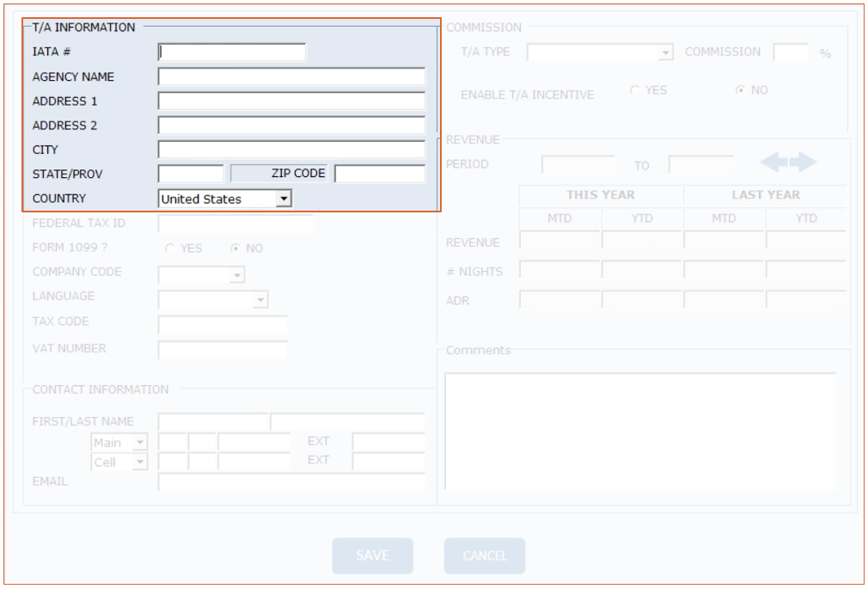Open the Main phone type dropdown
Screen dimensions: 868x589
click(139, 443)
